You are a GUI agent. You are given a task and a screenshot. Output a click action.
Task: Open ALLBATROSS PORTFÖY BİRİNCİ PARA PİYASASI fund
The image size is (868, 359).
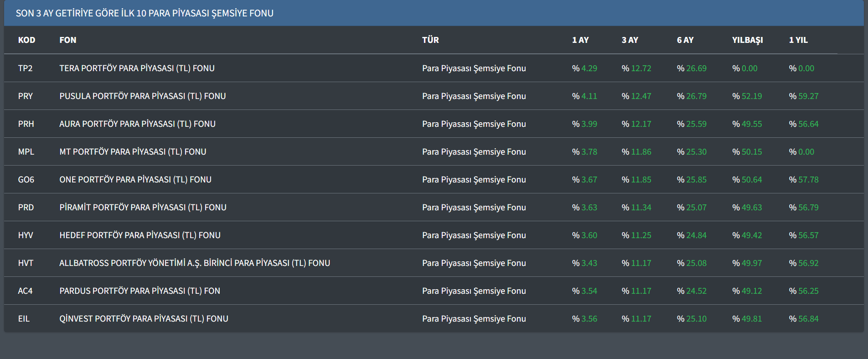(194, 263)
